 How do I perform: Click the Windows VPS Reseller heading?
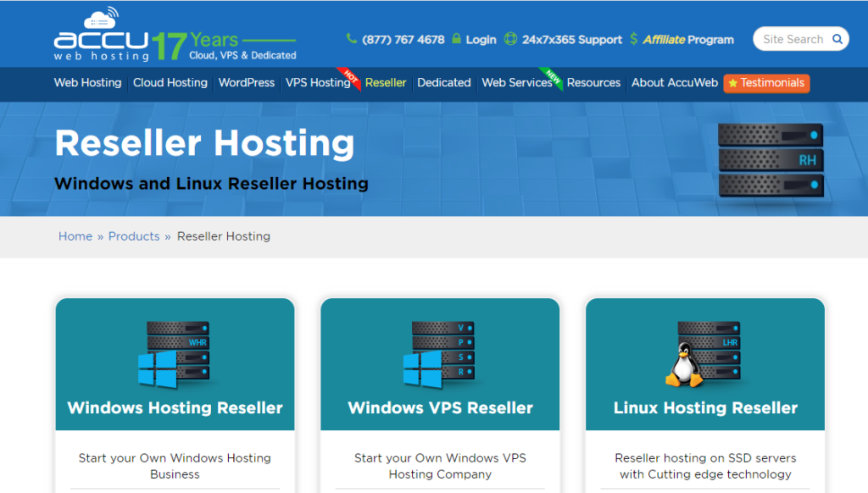click(440, 407)
